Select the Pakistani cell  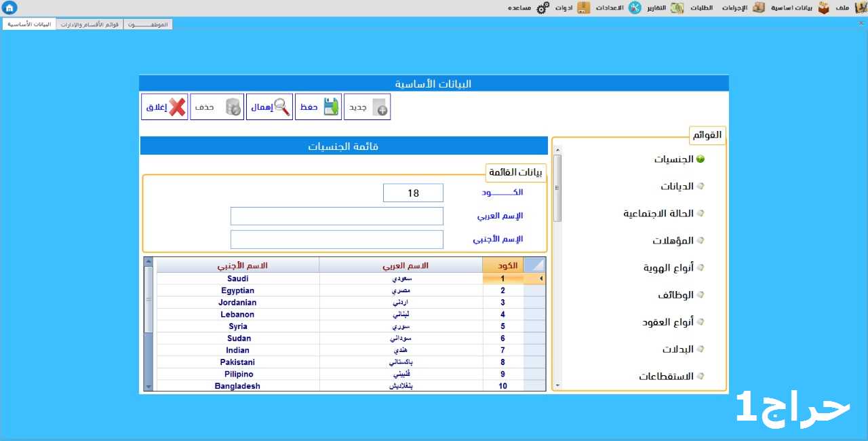[238, 362]
